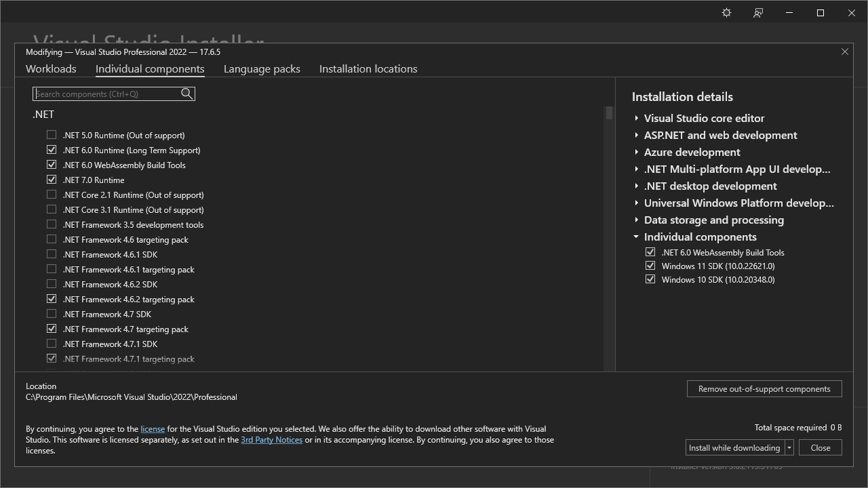Switch to Workloads tab
Image resolution: width=868 pixels, height=488 pixels.
click(x=51, y=68)
